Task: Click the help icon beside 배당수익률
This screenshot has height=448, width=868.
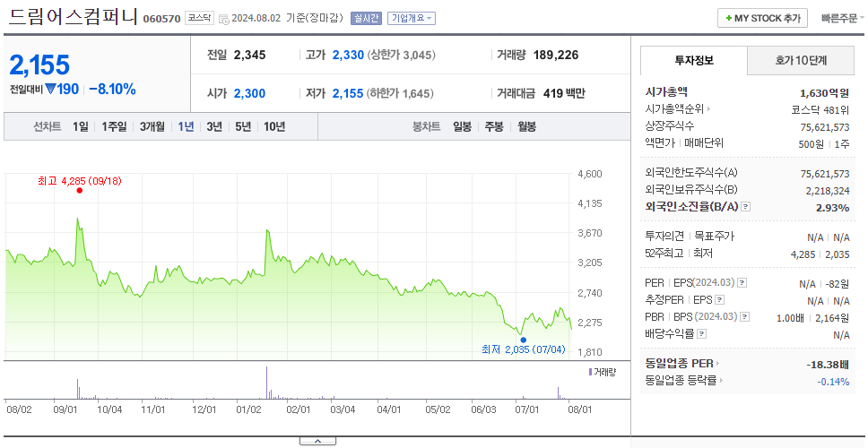Action: pos(701,334)
